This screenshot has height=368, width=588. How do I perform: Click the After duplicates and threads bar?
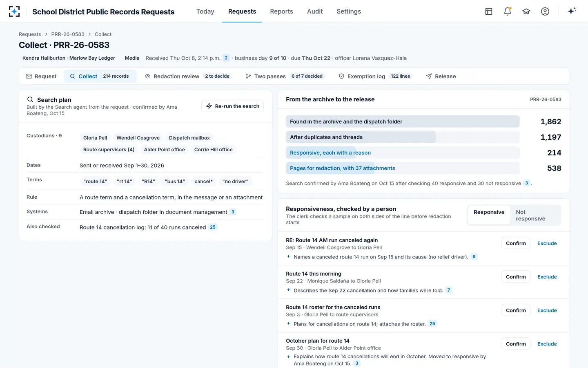point(403,137)
